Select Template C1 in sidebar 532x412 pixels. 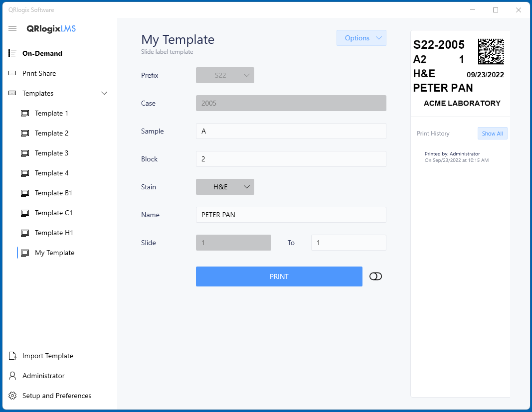coord(54,213)
